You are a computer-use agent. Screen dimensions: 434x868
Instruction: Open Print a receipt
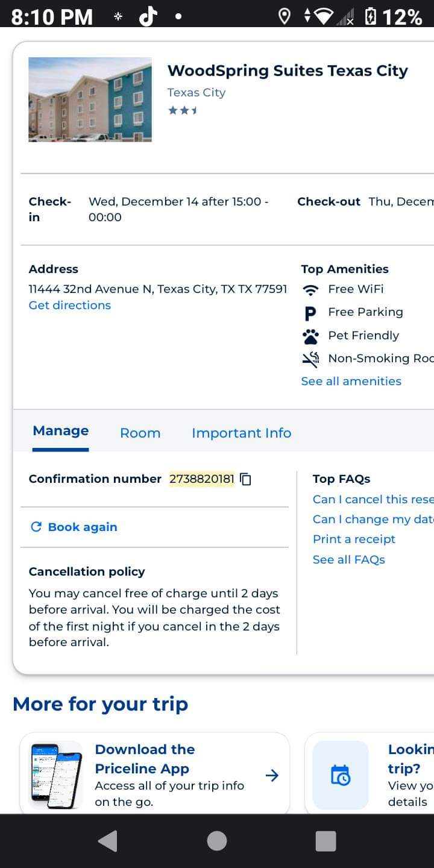pyautogui.click(x=354, y=539)
